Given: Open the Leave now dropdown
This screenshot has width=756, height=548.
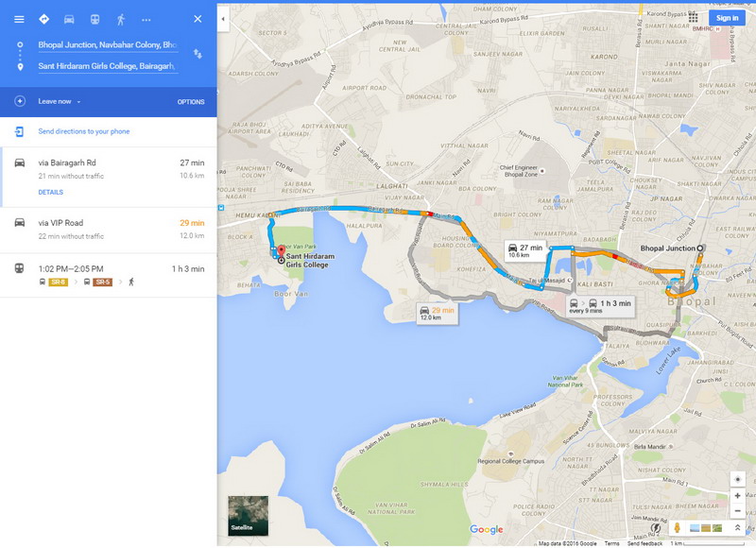Looking at the screenshot, I should tap(60, 102).
